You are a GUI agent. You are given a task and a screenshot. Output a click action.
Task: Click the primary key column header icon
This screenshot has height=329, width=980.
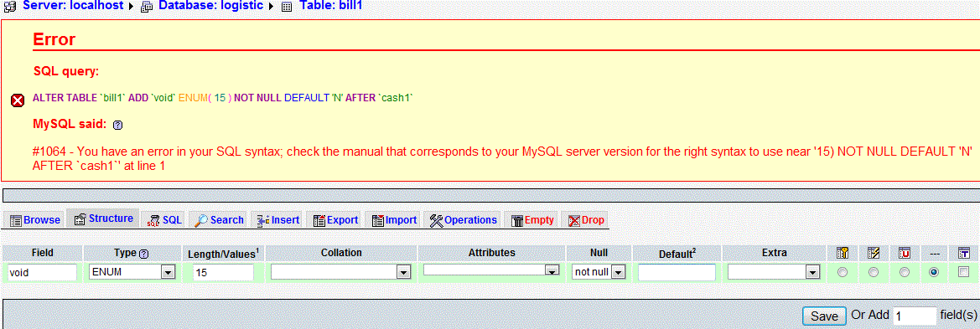pos(843,253)
